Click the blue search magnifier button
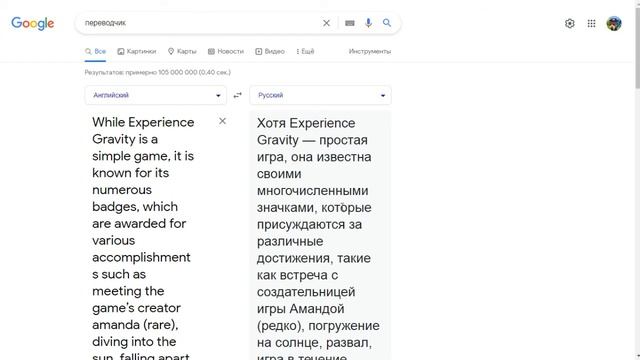640x360 pixels. (387, 23)
